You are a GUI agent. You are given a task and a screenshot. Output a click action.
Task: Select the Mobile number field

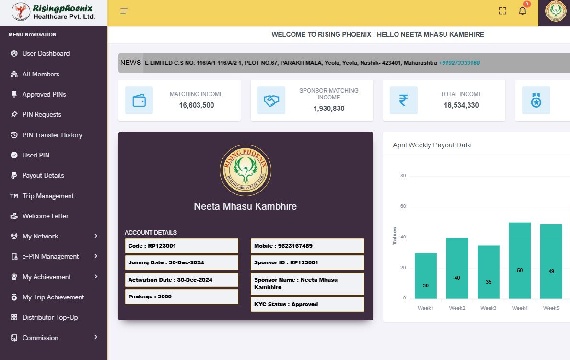308,246
